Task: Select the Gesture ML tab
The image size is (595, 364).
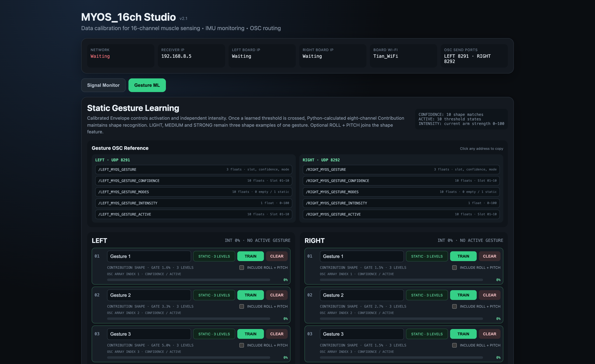Action: pos(147,85)
